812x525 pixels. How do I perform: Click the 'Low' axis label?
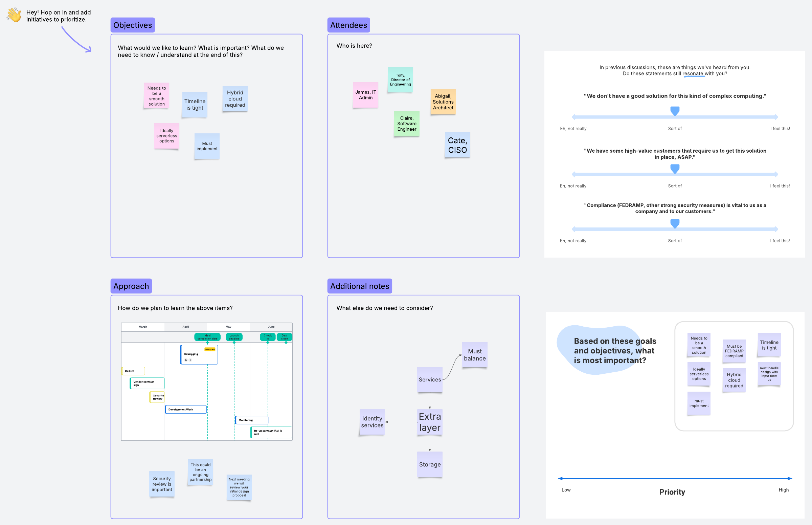coord(566,490)
